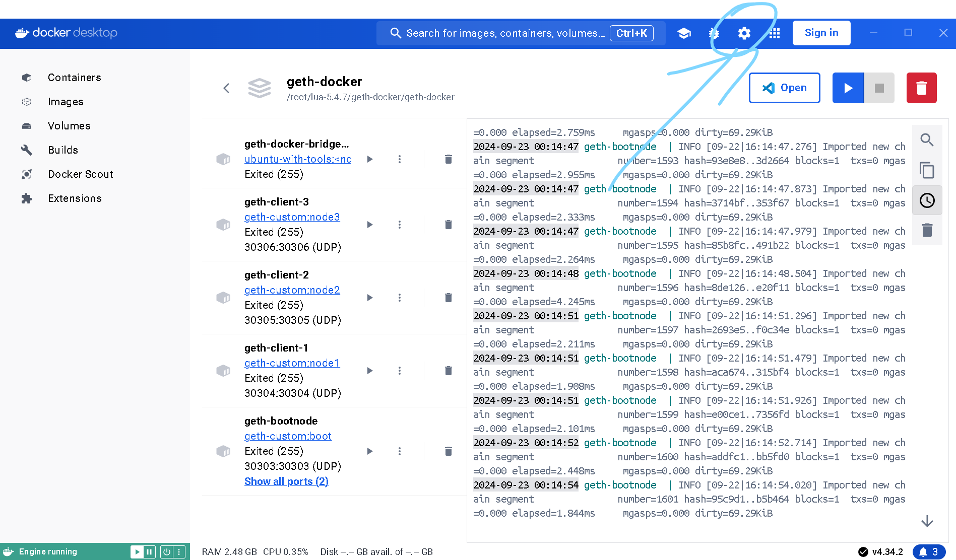The width and height of the screenshot is (956, 560).
Task: Open the geth-custom:node1 image link
Action: tap(292, 363)
